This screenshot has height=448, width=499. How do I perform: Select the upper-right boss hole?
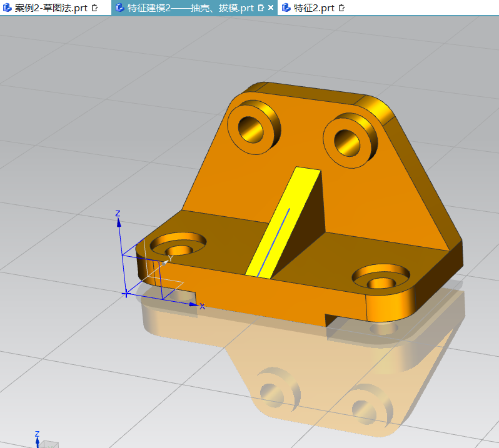point(347,142)
